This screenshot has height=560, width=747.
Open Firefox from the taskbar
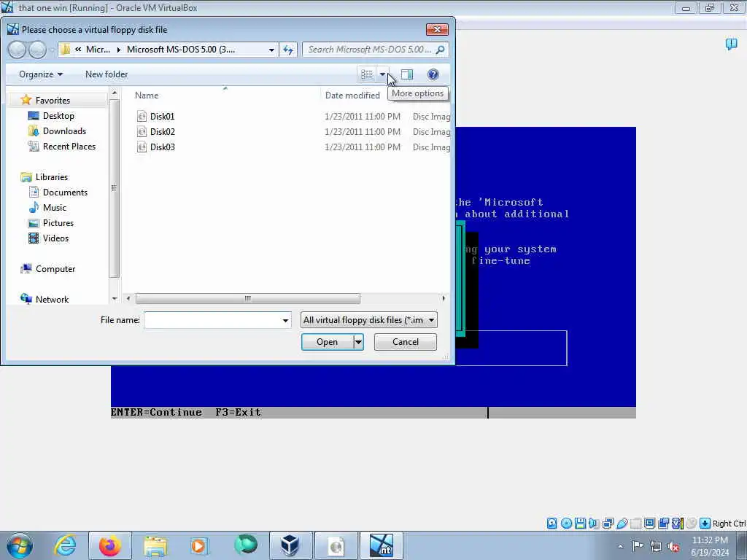(x=110, y=545)
